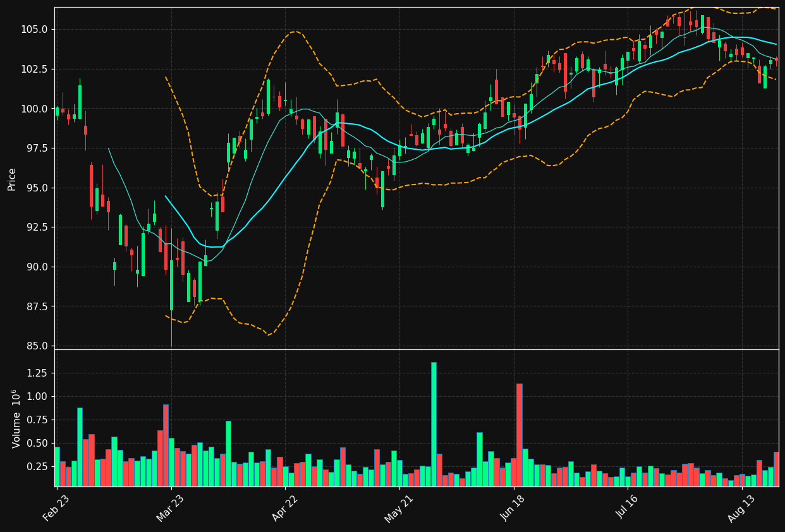Click the 'Feb 23' date label
This screenshot has height=532, width=785.
click(x=57, y=507)
